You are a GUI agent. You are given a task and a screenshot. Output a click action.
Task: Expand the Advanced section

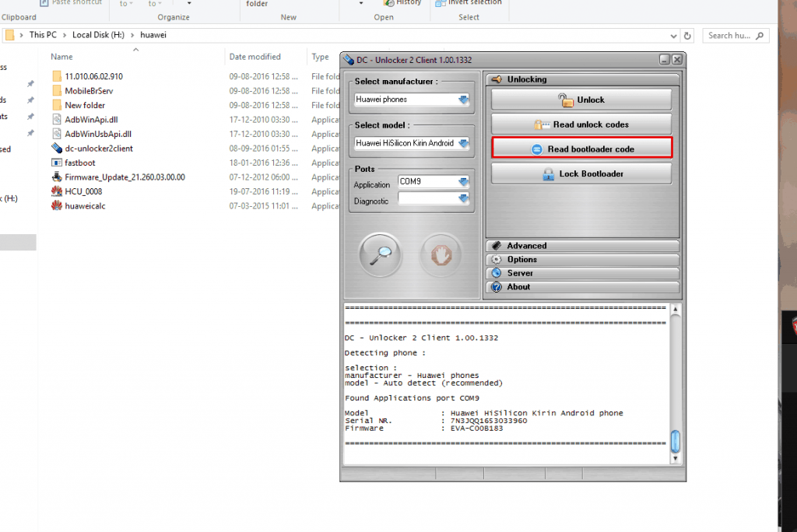pyautogui.click(x=582, y=246)
